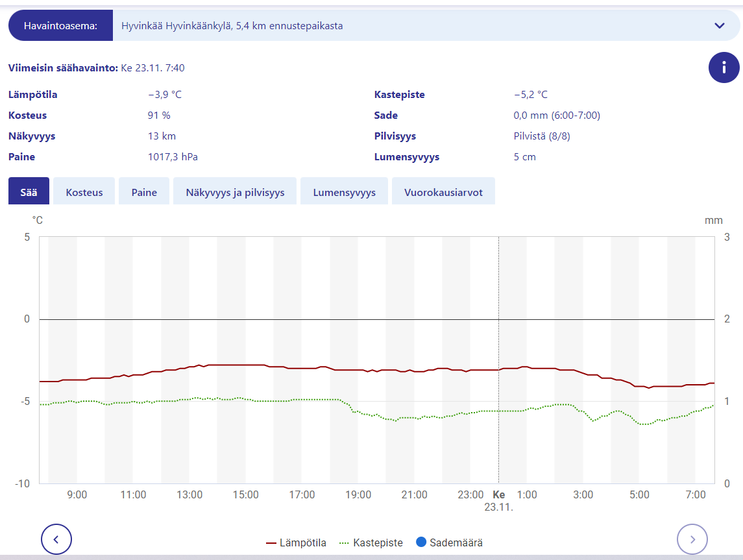Switch to the Kosteus tab
This screenshot has height=560, width=743.
point(84,192)
